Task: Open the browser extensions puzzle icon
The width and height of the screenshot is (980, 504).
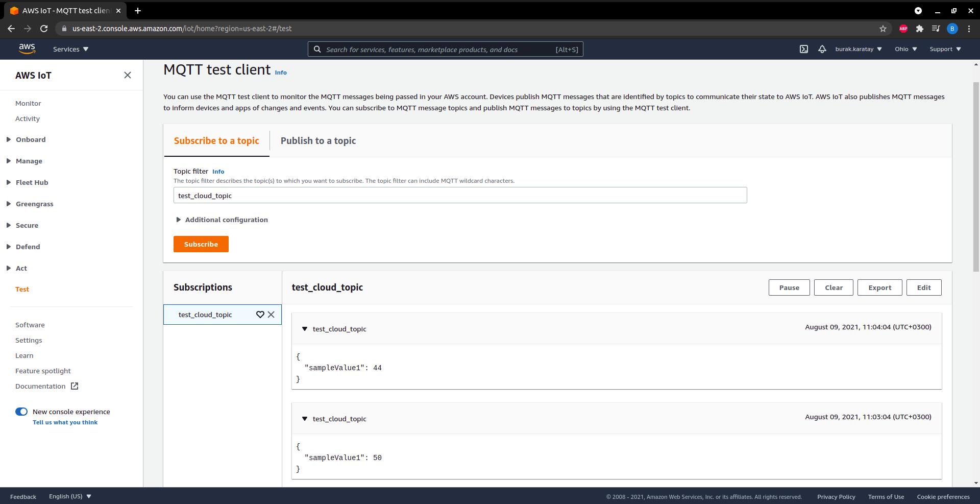Action: pyautogui.click(x=920, y=29)
